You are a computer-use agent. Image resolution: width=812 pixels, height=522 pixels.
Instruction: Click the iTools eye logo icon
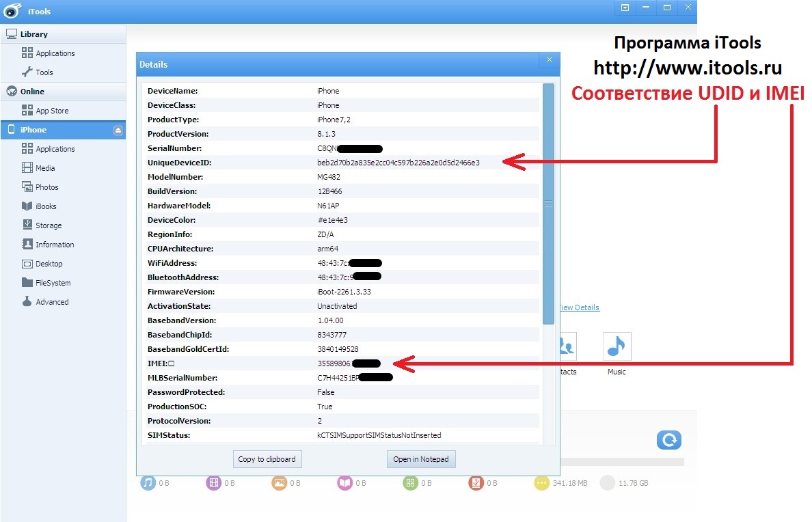click(x=12, y=11)
